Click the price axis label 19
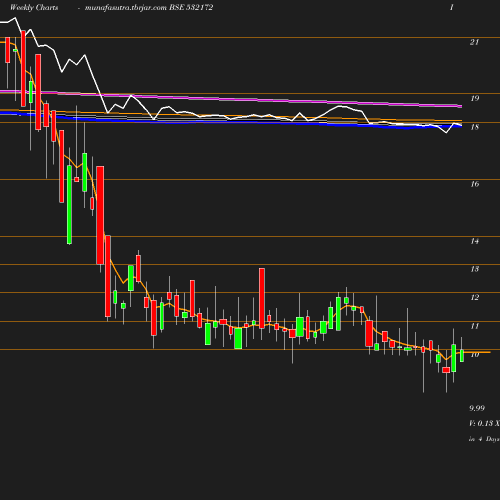The height and width of the screenshot is (500, 500). pyautogui.click(x=475, y=98)
